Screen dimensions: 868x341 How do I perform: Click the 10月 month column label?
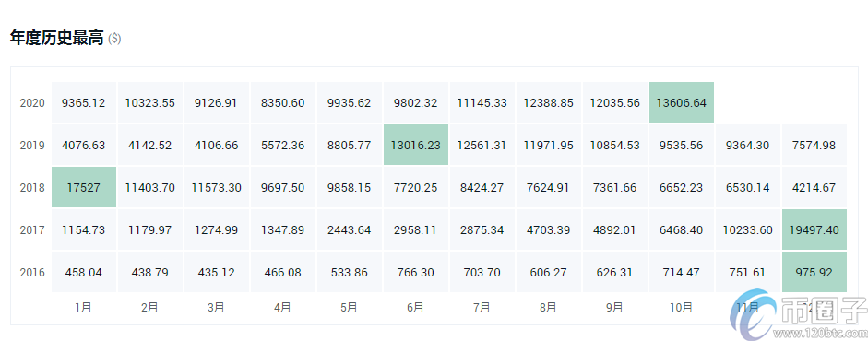tap(682, 308)
